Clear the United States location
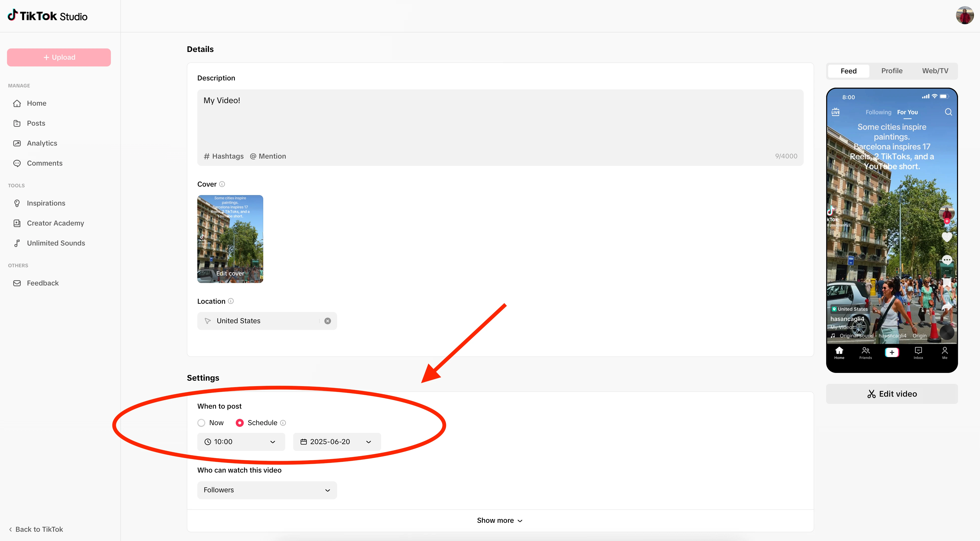 tap(328, 321)
